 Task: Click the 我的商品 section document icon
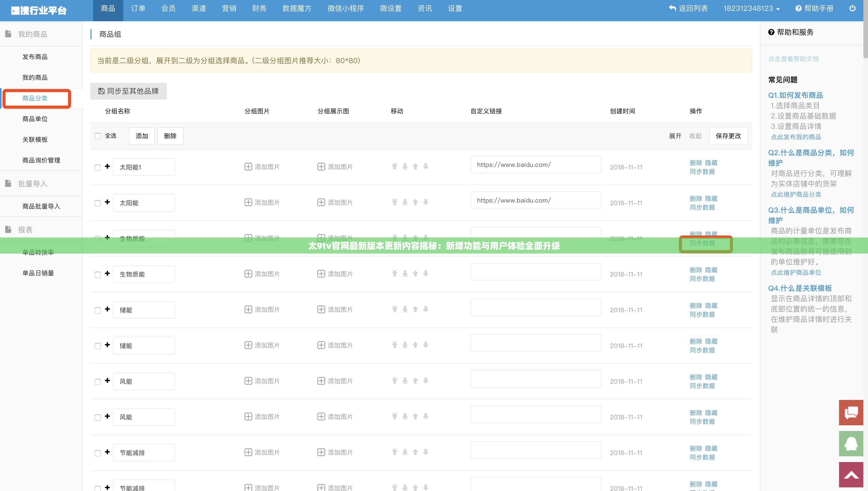(9, 34)
